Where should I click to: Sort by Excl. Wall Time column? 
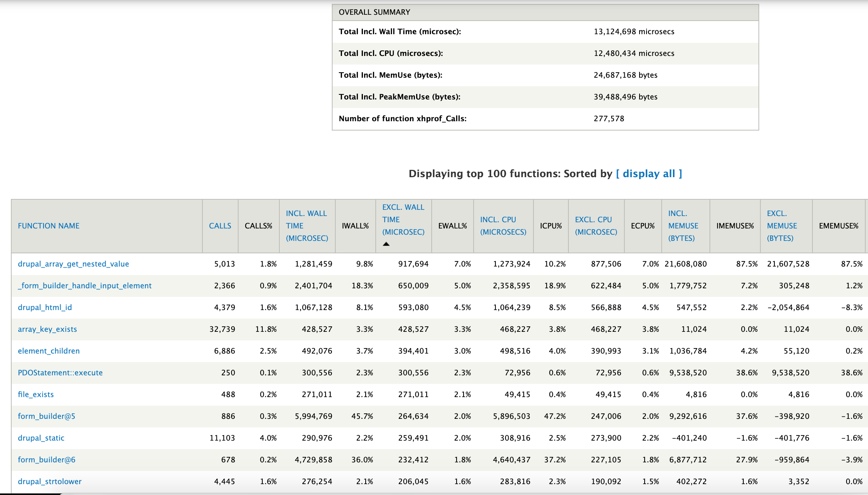[x=403, y=220]
